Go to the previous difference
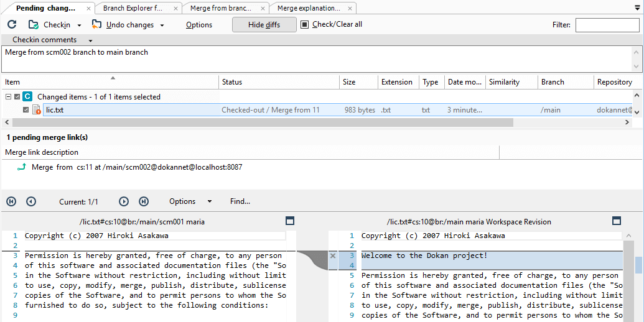 tap(31, 201)
